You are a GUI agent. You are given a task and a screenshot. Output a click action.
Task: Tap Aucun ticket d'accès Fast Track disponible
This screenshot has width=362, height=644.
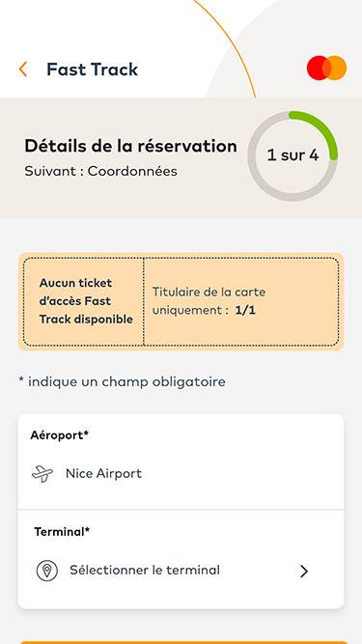[x=86, y=301]
